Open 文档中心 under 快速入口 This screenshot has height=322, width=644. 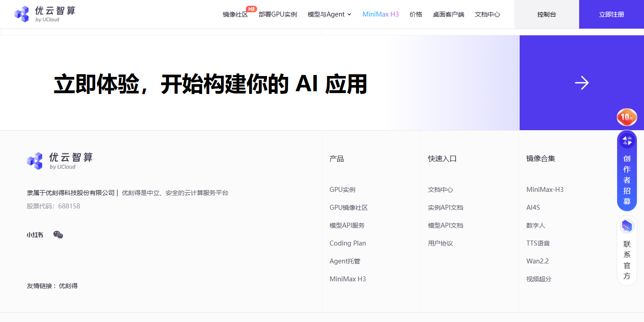[441, 190]
